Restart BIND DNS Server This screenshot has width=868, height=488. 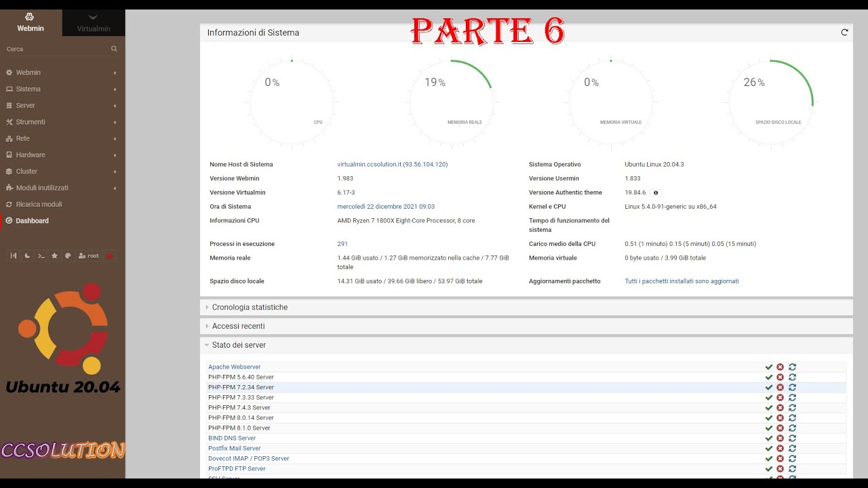click(792, 438)
